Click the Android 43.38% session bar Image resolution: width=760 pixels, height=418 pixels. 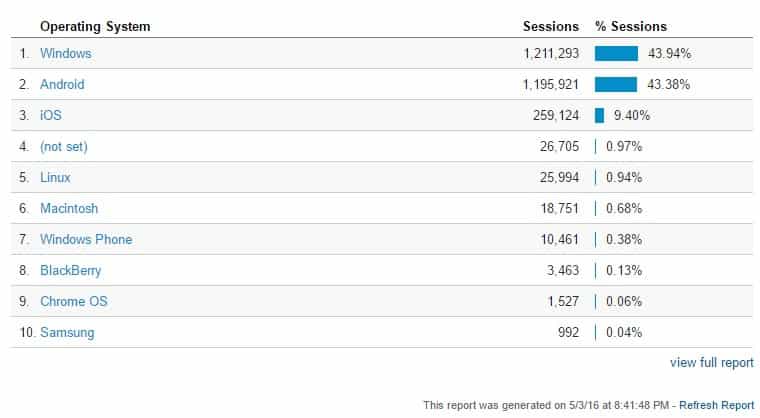[x=616, y=84]
